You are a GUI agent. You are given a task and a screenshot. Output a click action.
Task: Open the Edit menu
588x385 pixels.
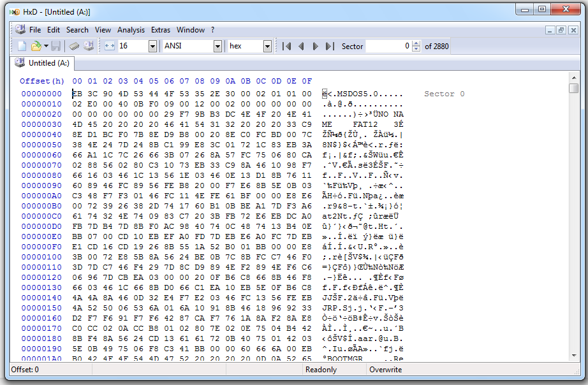[x=53, y=30]
